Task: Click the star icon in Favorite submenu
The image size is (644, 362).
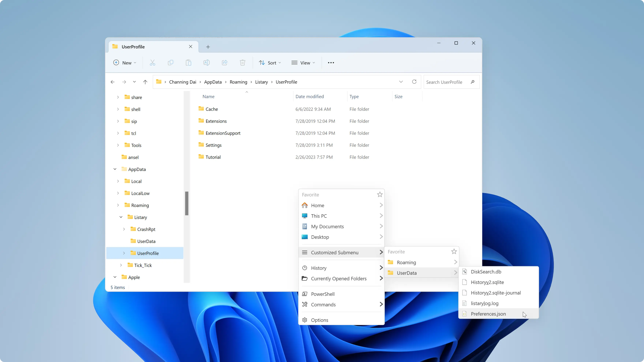Action: pos(454,251)
